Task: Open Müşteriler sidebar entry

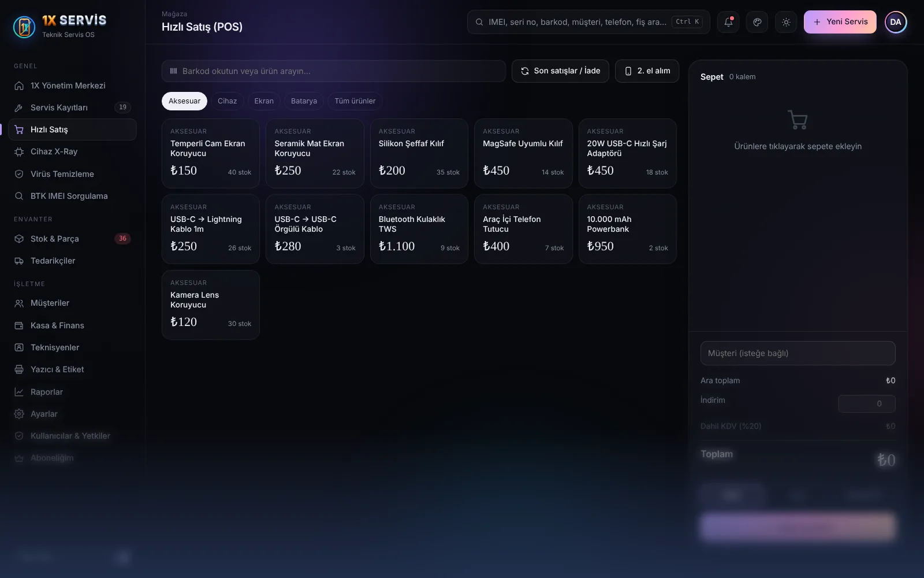Action: tap(72, 303)
